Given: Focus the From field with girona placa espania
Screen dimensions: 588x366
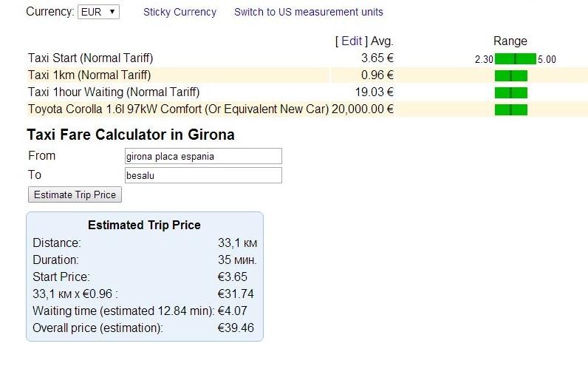Looking at the screenshot, I should point(203,156).
